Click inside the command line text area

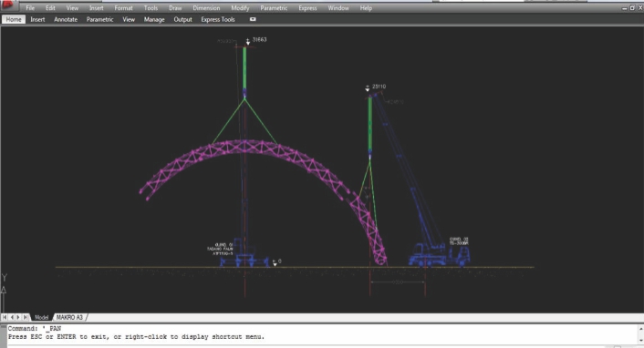[320, 333]
